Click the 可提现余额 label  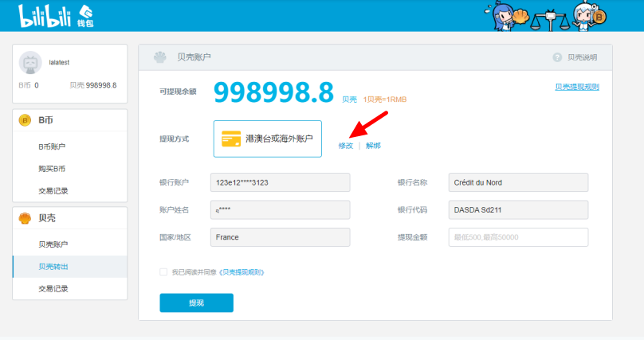pyautogui.click(x=178, y=92)
